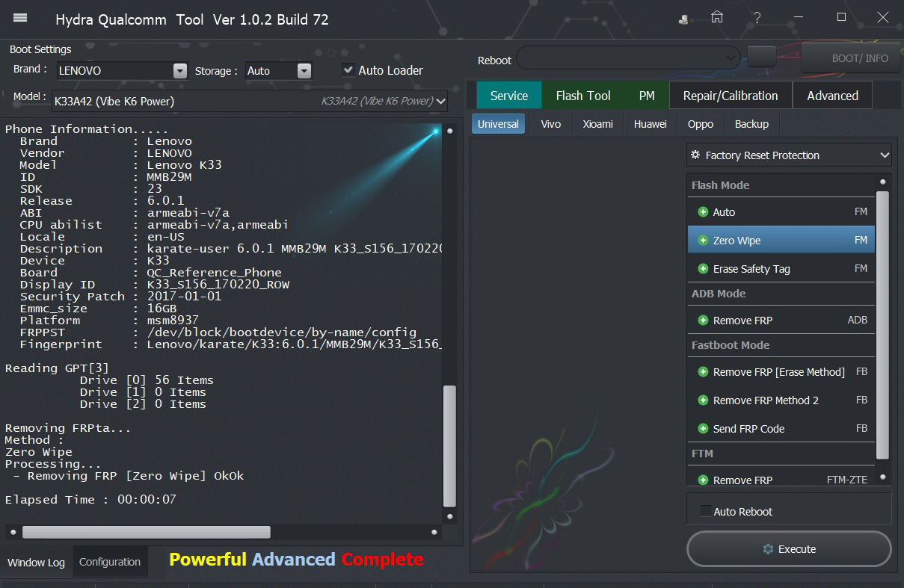Switch to Window Log tab

[x=36, y=563]
